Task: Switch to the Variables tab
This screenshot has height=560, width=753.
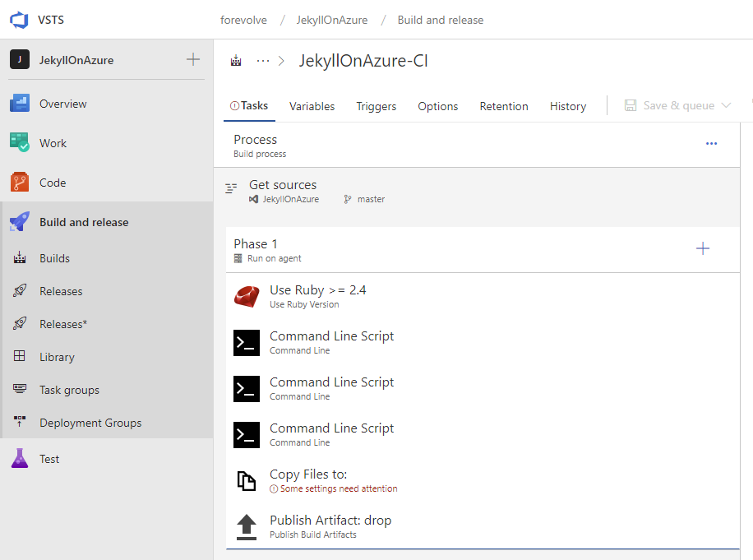Action: pos(312,107)
